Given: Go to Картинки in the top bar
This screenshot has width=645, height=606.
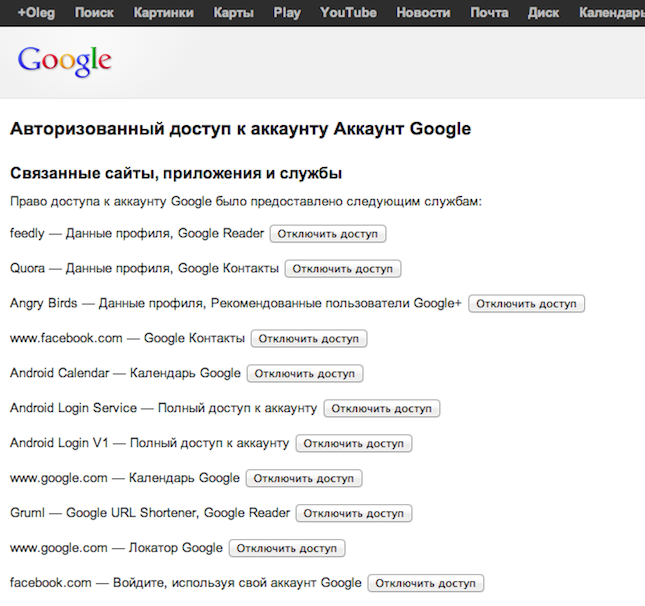Looking at the screenshot, I should pyautogui.click(x=163, y=13).
